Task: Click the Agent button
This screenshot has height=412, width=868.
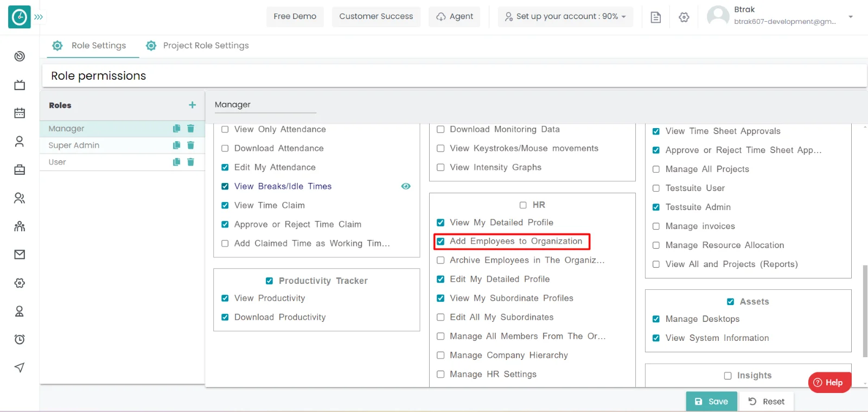Action: pos(455,16)
